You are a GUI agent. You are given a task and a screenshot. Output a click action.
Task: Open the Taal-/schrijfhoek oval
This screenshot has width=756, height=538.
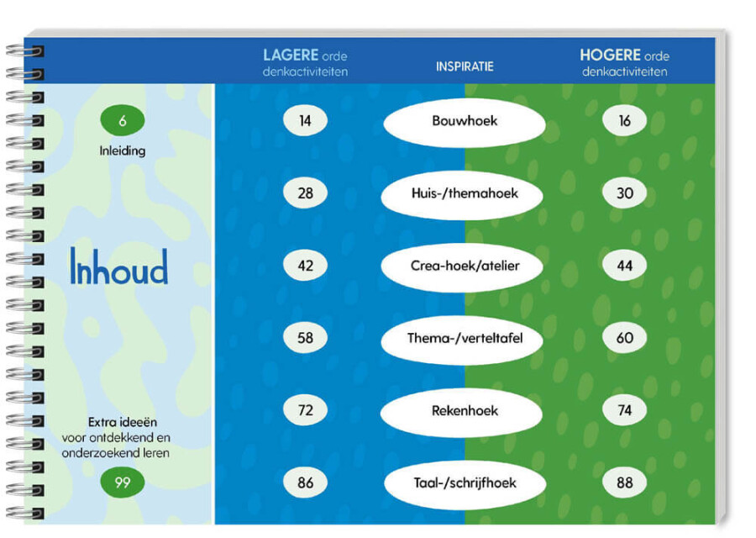(464, 483)
